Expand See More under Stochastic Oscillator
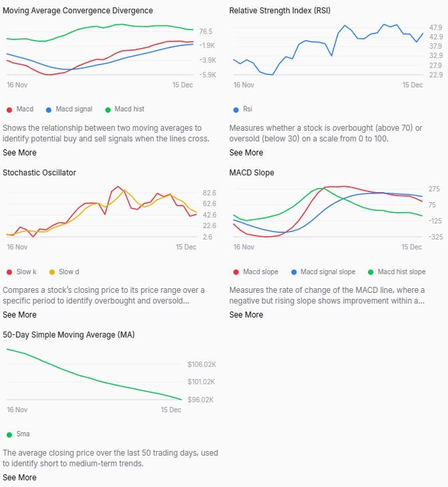Image resolution: width=448 pixels, height=487 pixels. pos(19,315)
